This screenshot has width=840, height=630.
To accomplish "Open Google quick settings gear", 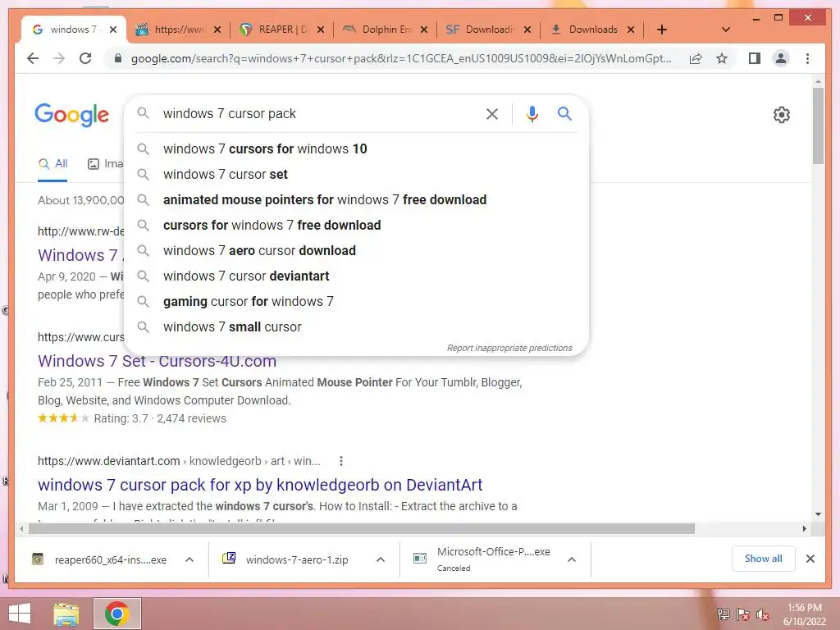I will point(781,114).
